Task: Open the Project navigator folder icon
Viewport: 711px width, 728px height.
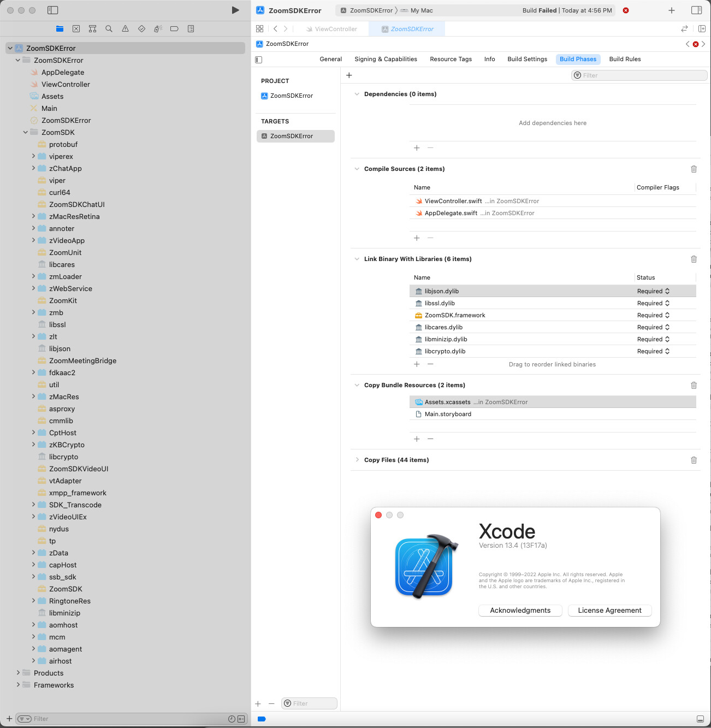Action: tap(60, 29)
